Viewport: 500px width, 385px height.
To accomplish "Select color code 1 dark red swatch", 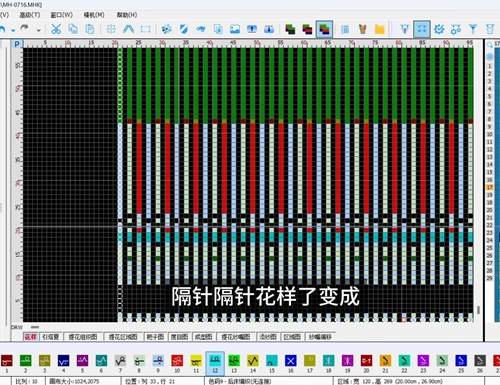I will (7, 361).
